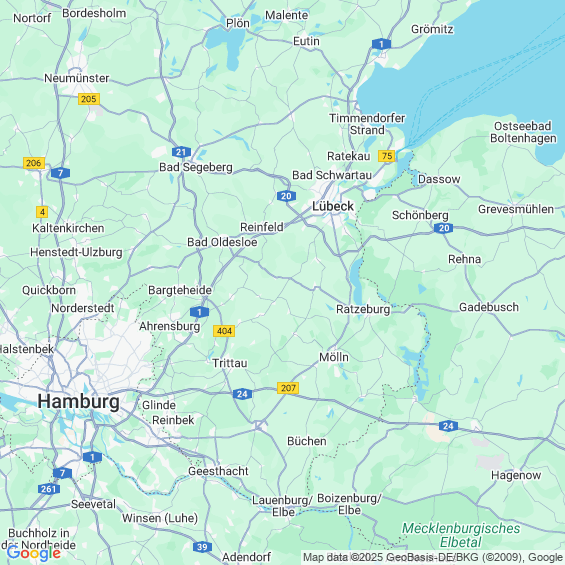Click the yellow 207 road shield south of Mölln
Screen dimensions: 565x565
288,388
